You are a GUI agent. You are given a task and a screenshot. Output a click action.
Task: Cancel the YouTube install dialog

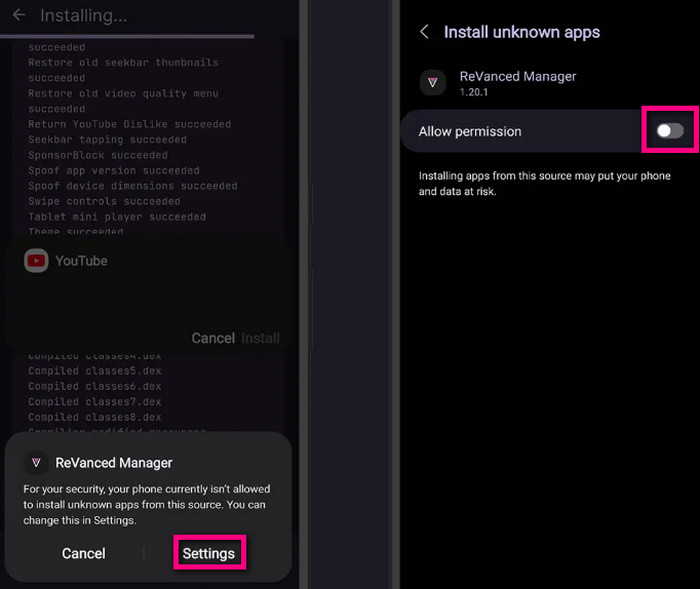(x=213, y=338)
